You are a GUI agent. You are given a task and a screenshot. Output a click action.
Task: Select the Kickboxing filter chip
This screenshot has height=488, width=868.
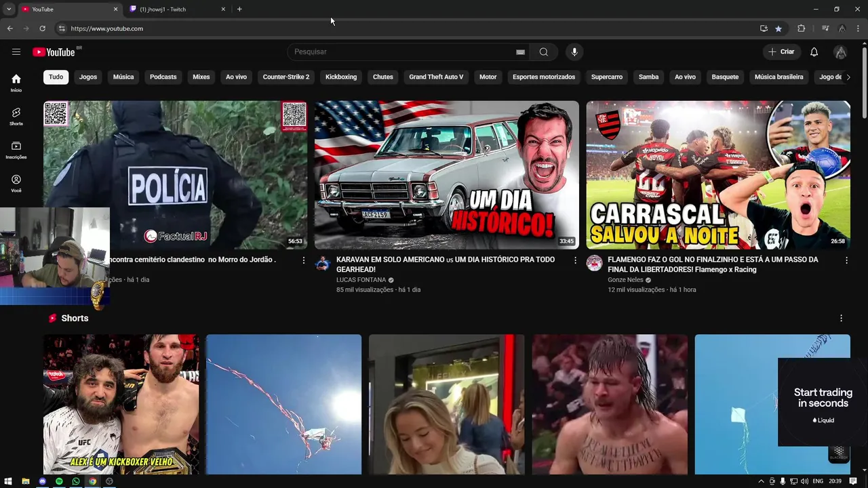point(341,77)
